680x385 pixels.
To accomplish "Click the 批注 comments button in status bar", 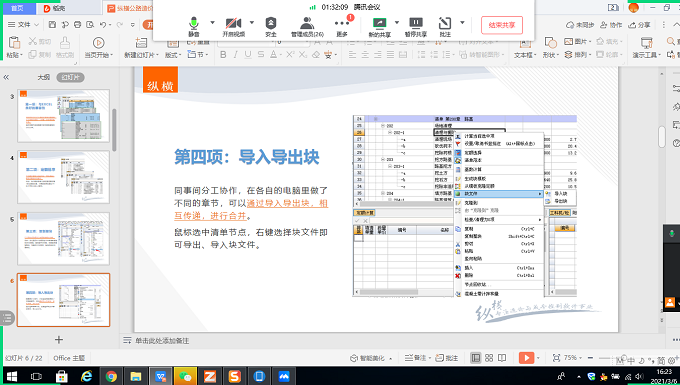I will click(x=447, y=358).
